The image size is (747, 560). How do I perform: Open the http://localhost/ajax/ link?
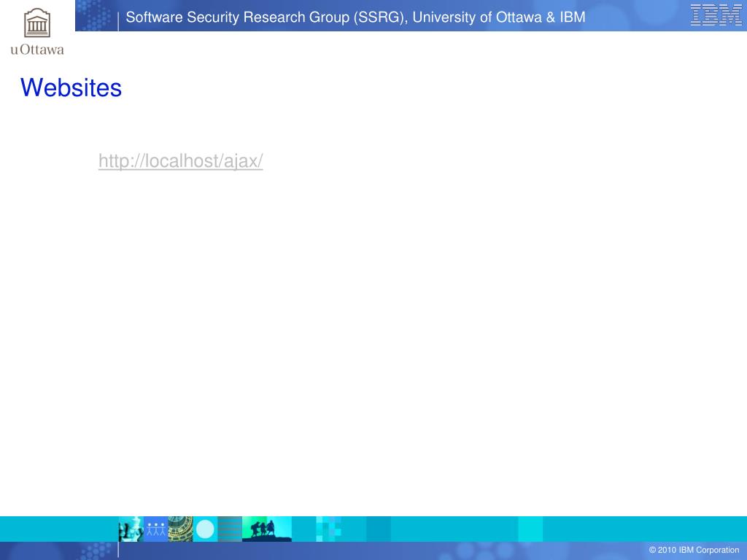pyautogui.click(x=181, y=161)
